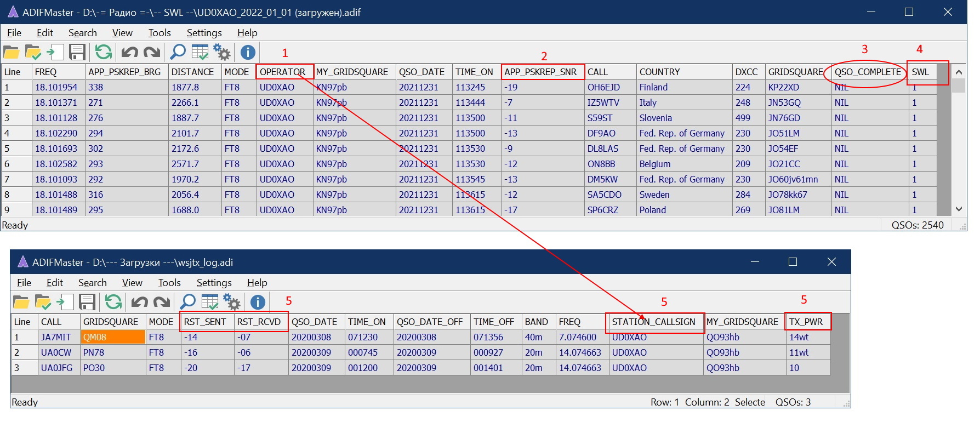Save the file with the floppy icon in the wsjtx_log window
The width and height of the screenshot is (980, 422).
tap(87, 302)
